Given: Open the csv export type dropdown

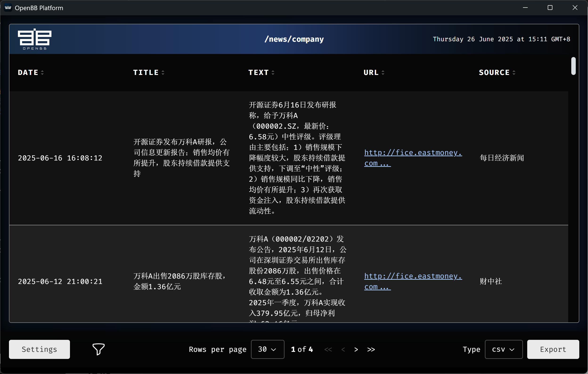Looking at the screenshot, I should point(503,349).
